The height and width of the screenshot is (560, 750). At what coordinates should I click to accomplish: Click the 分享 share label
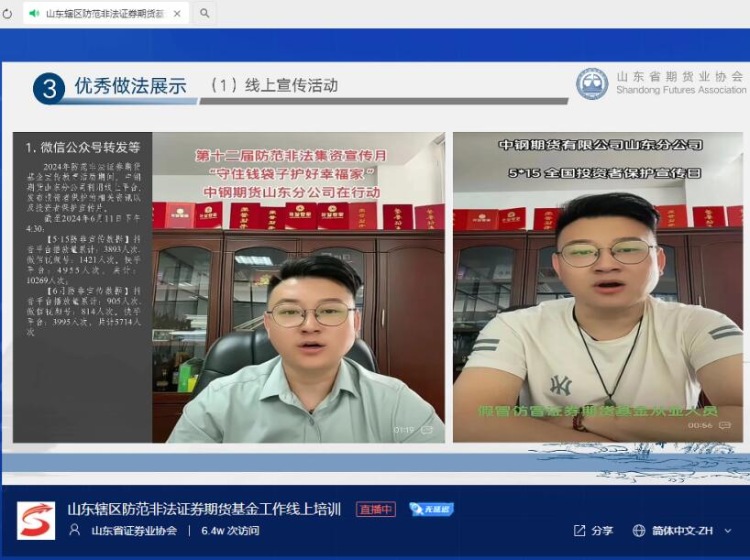tap(602, 531)
